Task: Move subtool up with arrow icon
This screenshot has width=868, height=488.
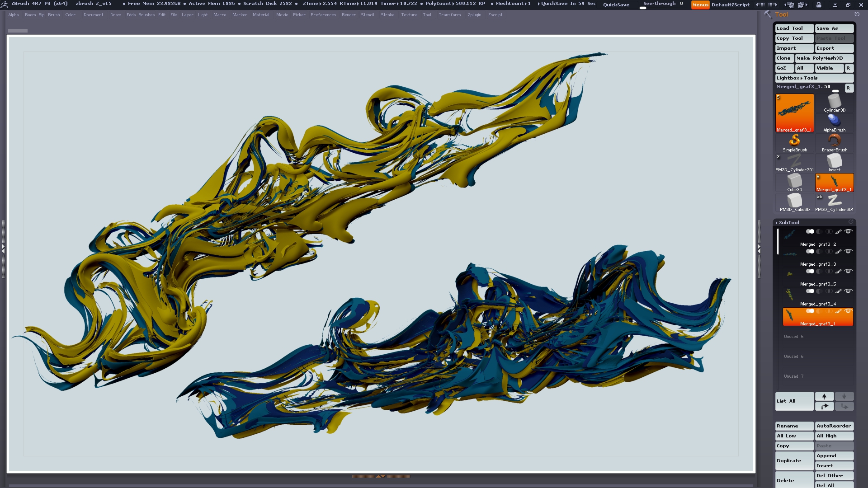Action: coord(824,396)
